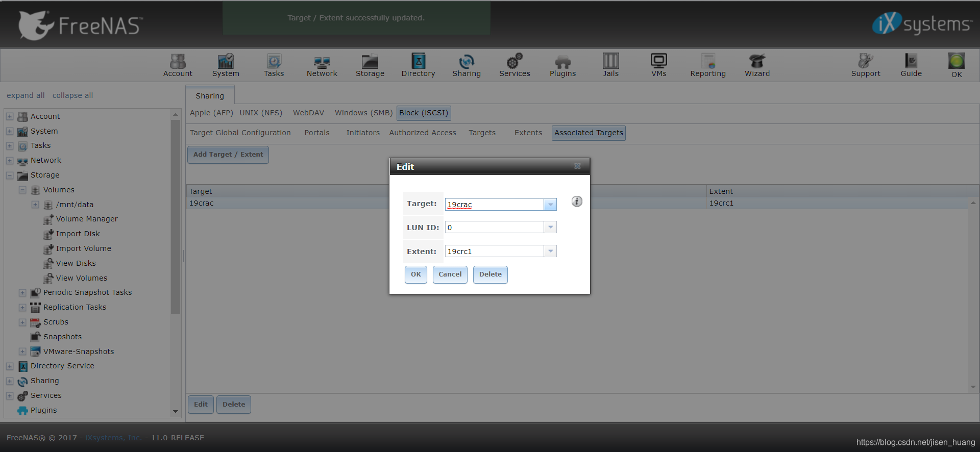
Task: Click the iXsystems, Inc. footer link
Action: pos(113,438)
